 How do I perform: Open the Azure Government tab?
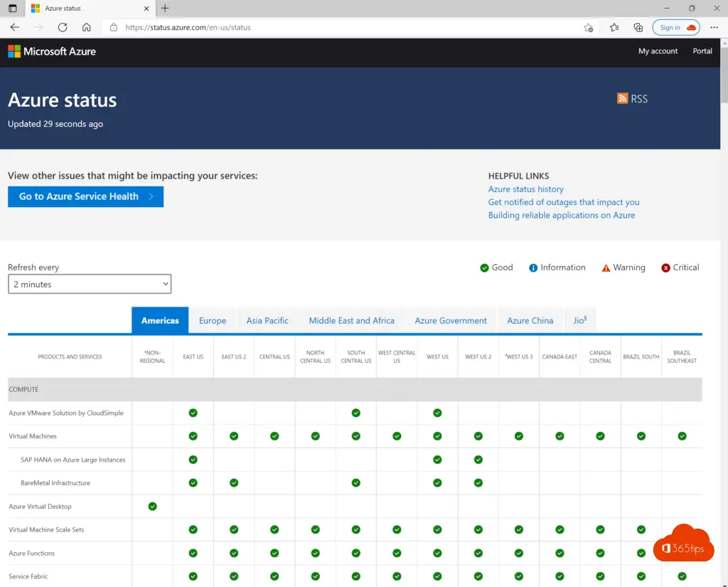point(451,321)
